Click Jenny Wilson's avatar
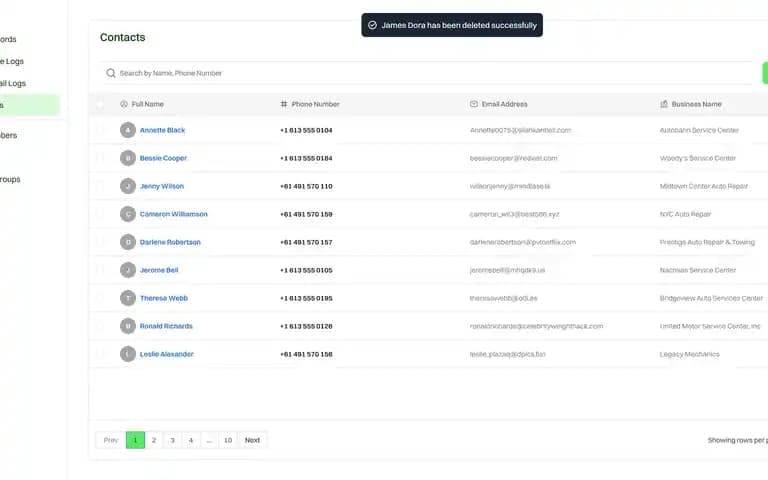Image resolution: width=768 pixels, height=480 pixels. [x=128, y=186]
